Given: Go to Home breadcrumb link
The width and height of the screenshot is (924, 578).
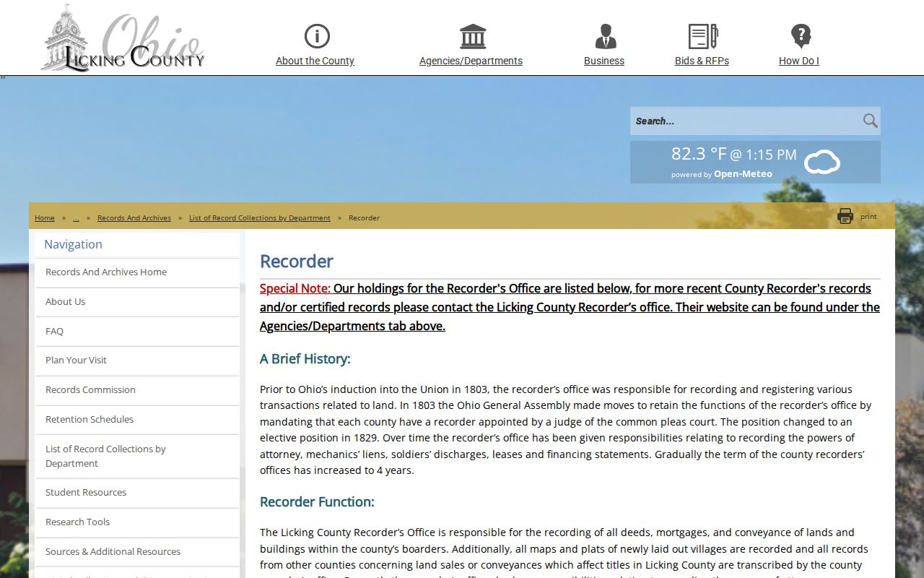Looking at the screenshot, I should [x=45, y=217].
